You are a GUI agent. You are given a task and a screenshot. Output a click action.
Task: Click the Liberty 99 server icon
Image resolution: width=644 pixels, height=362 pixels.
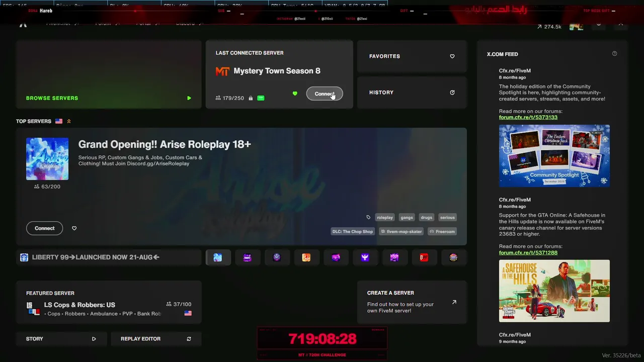tap(24, 257)
